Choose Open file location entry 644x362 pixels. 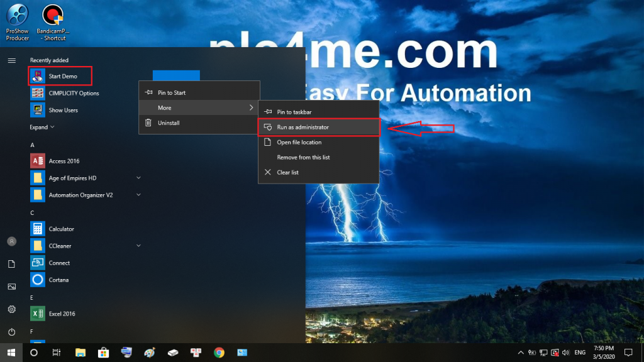pos(299,142)
